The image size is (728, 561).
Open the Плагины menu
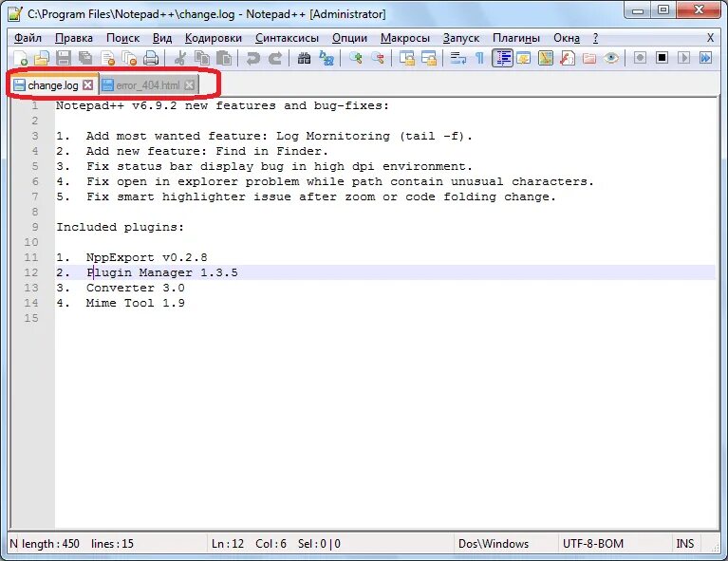click(x=516, y=38)
